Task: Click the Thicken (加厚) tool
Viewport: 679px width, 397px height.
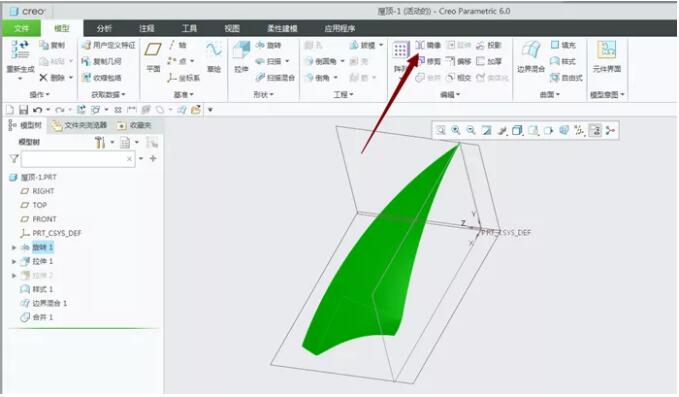Action: tap(489, 61)
